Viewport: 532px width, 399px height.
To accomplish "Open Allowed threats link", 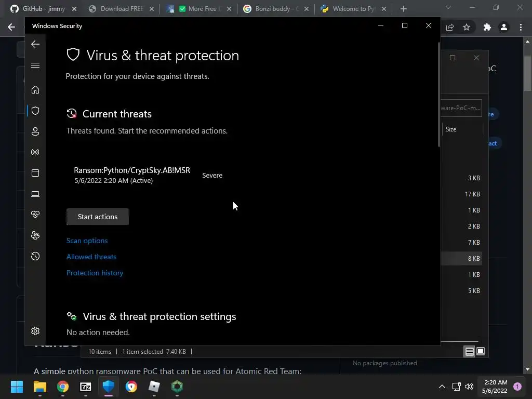I will click(x=91, y=257).
